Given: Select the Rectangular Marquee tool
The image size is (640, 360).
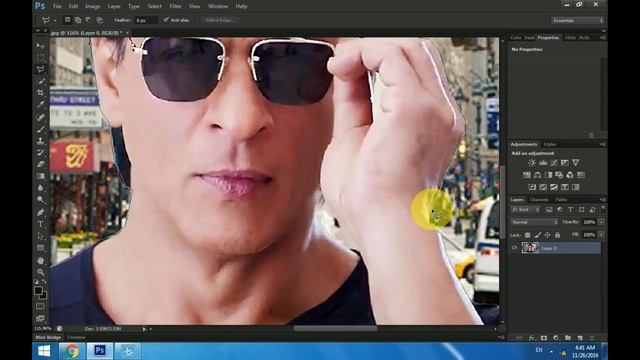Looking at the screenshot, I should 40,58.
